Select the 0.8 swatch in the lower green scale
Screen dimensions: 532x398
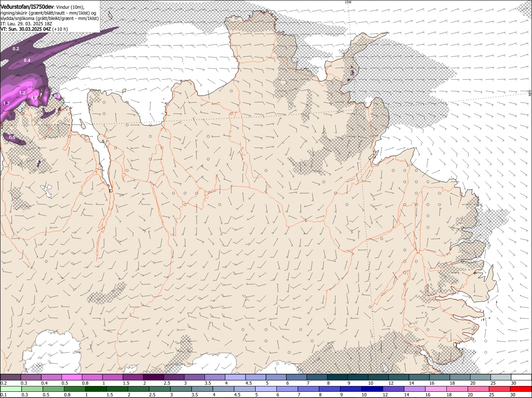(x=74, y=389)
